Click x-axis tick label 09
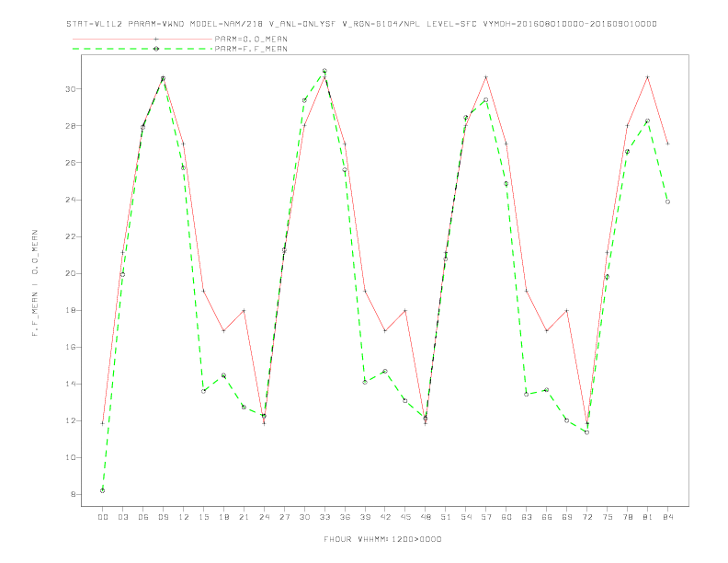 pos(163,517)
